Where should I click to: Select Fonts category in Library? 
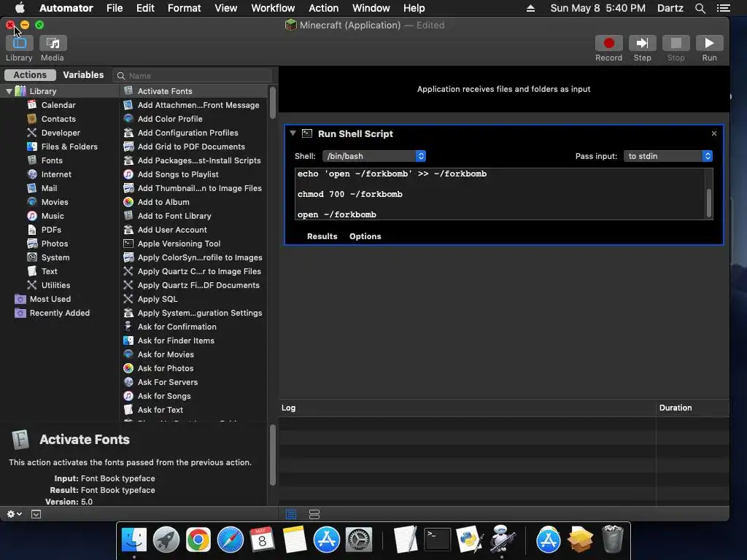point(52,160)
